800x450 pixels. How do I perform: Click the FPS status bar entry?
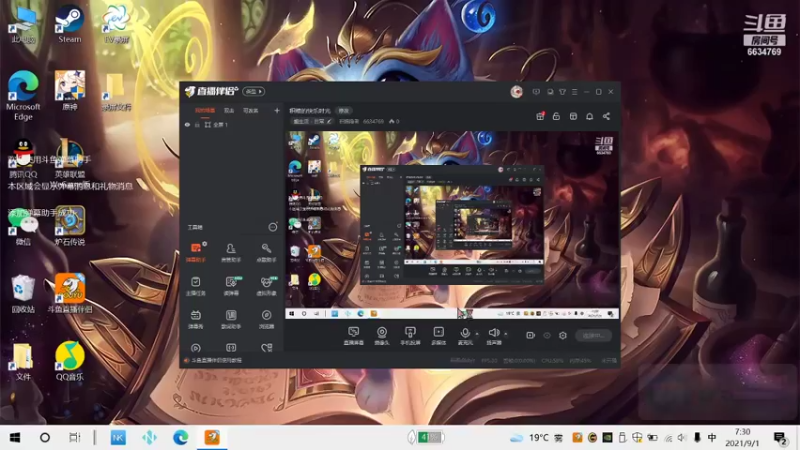coord(489,361)
